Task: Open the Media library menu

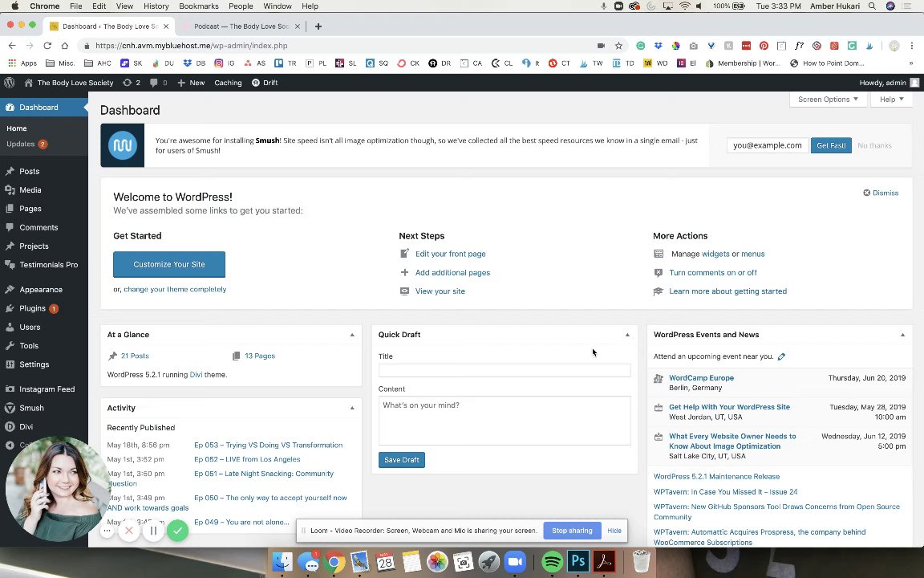Action: point(30,190)
